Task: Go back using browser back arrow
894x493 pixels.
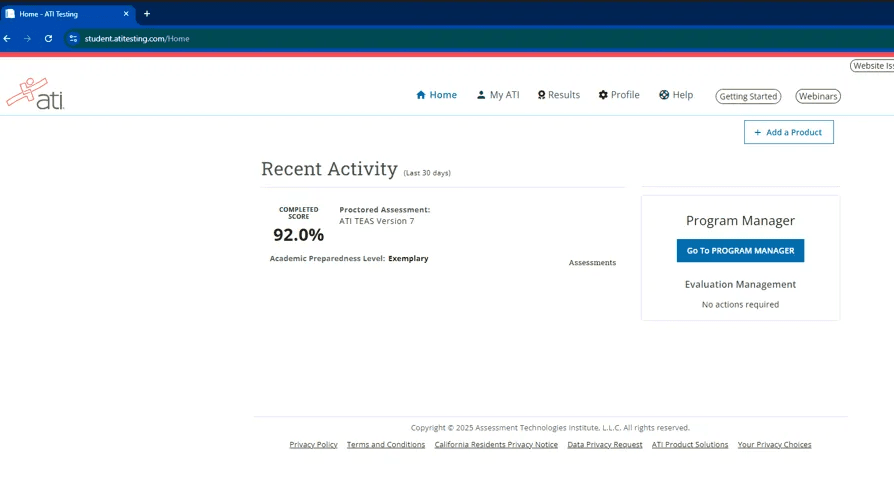Action: (x=8, y=39)
